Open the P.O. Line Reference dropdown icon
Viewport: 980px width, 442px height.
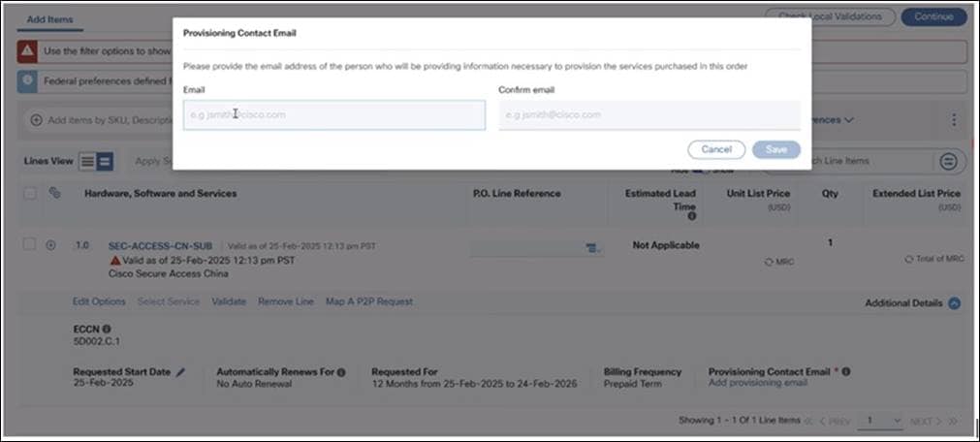click(x=594, y=249)
